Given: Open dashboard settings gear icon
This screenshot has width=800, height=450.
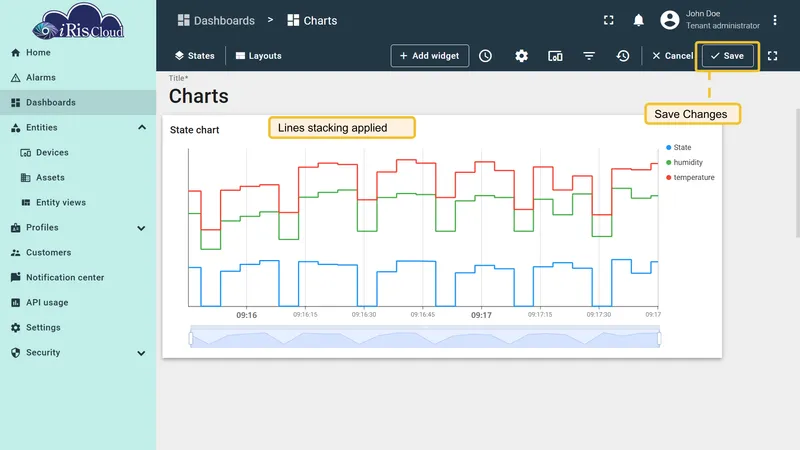Looking at the screenshot, I should click(521, 56).
